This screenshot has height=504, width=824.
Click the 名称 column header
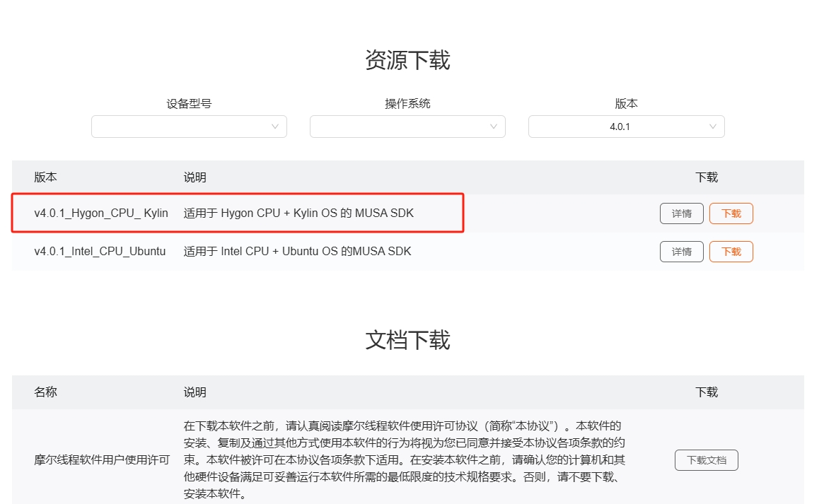46,392
